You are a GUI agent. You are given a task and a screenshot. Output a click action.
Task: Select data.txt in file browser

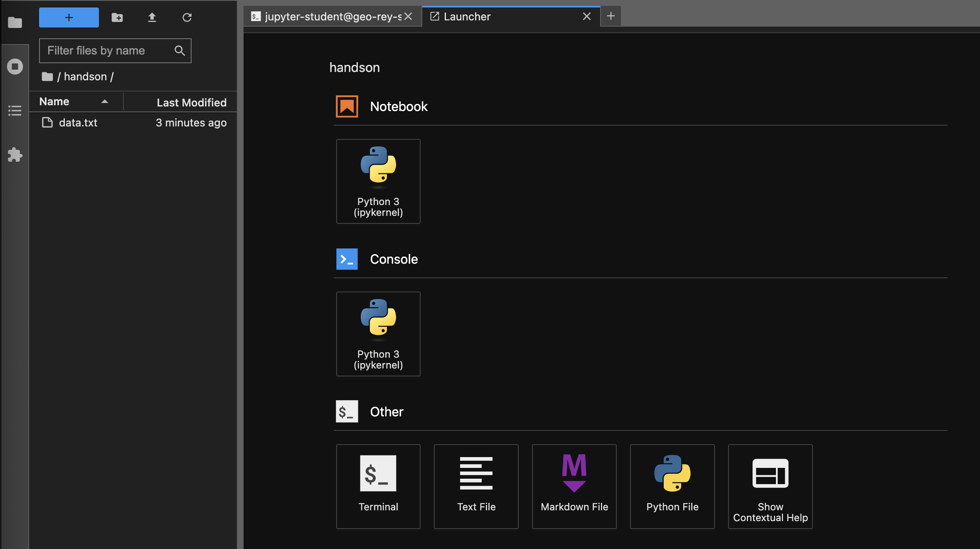pyautogui.click(x=78, y=123)
